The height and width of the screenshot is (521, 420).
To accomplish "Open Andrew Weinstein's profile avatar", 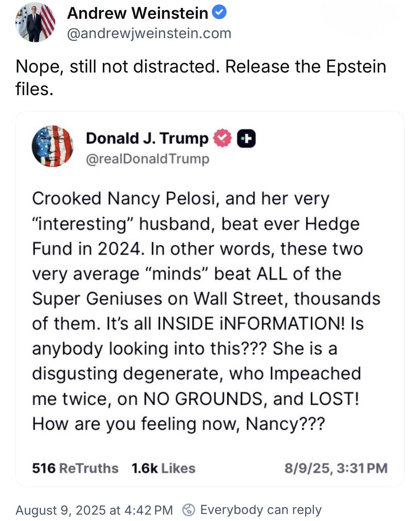I will [x=35, y=23].
